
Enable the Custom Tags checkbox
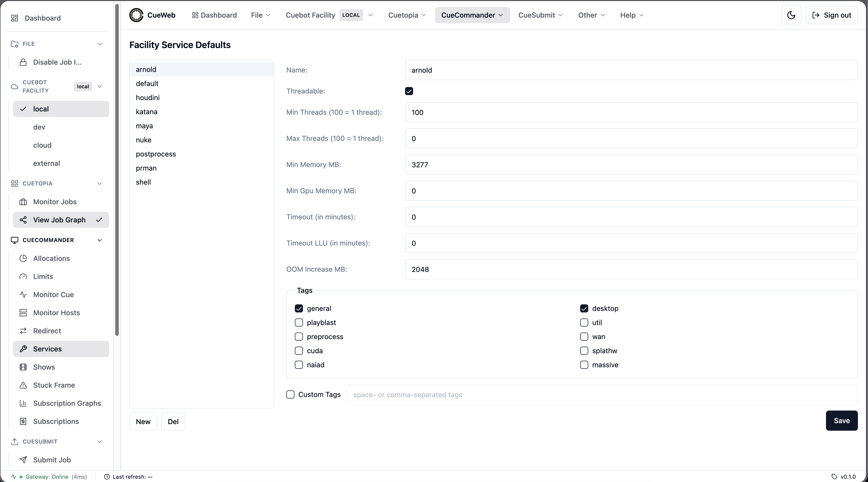tap(290, 395)
